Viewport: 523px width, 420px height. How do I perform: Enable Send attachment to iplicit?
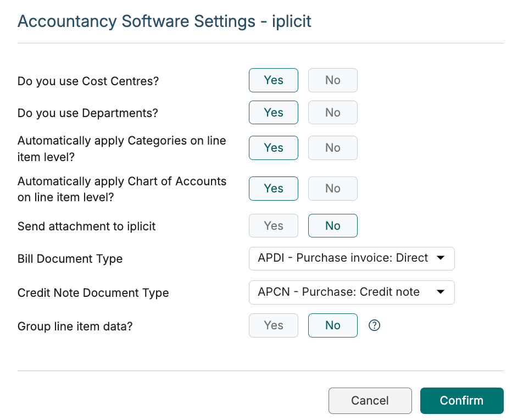pos(274,226)
